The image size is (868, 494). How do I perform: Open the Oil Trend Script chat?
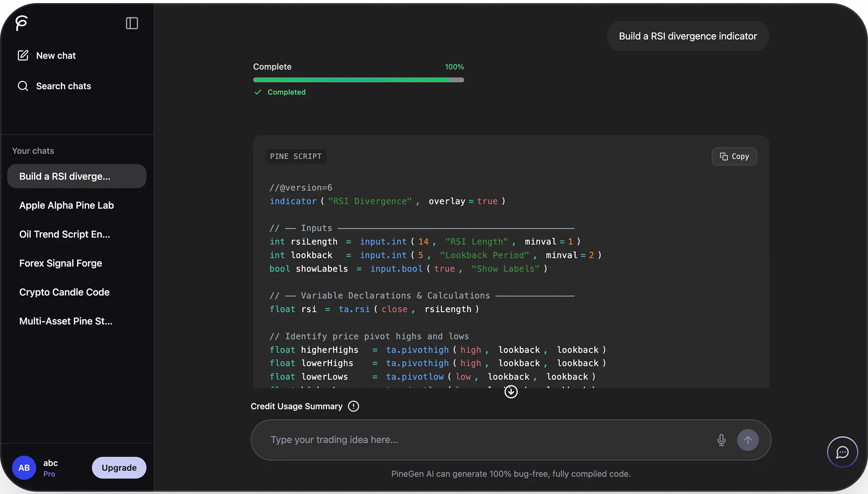pyautogui.click(x=65, y=235)
